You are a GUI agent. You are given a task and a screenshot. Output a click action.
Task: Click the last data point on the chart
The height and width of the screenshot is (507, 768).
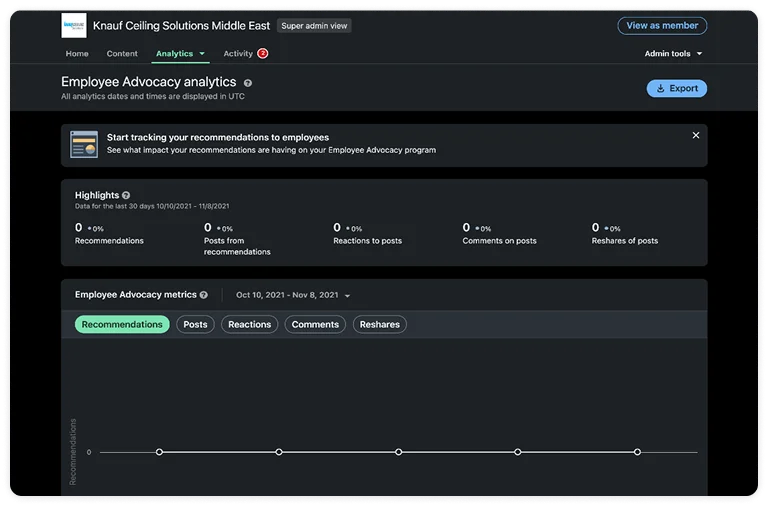(637, 452)
